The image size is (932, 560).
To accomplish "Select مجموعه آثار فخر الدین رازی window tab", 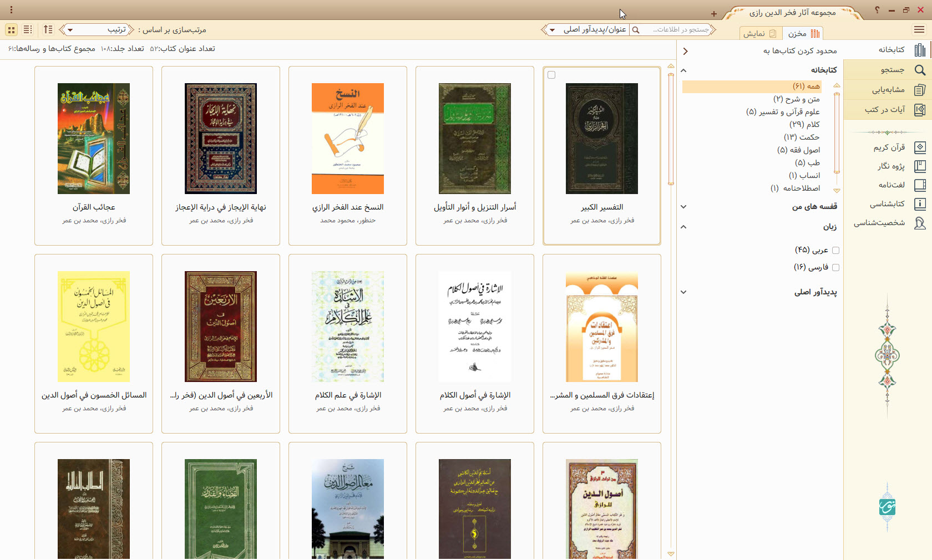I will point(793,12).
